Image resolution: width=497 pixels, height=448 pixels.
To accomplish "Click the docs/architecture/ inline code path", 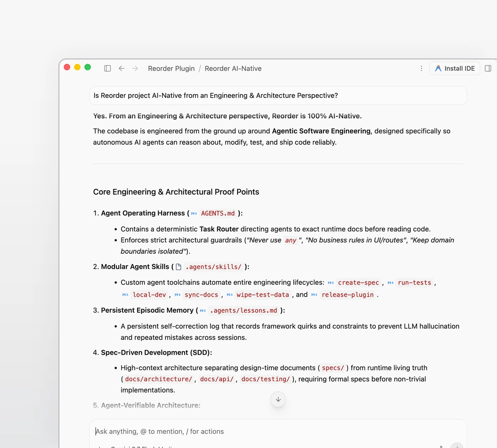I will pyautogui.click(x=159, y=379).
